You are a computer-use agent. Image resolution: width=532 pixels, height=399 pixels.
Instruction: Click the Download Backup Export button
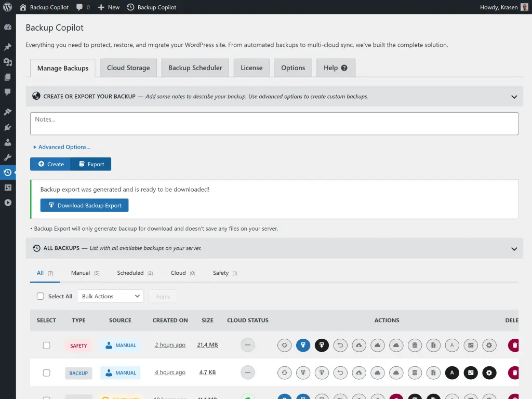tap(84, 205)
